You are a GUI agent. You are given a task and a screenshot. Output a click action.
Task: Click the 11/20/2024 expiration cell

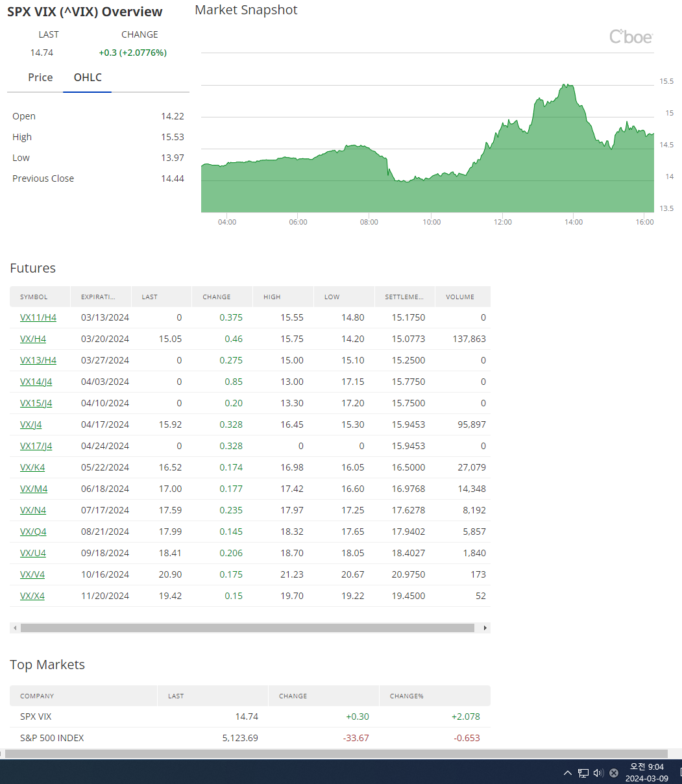105,596
